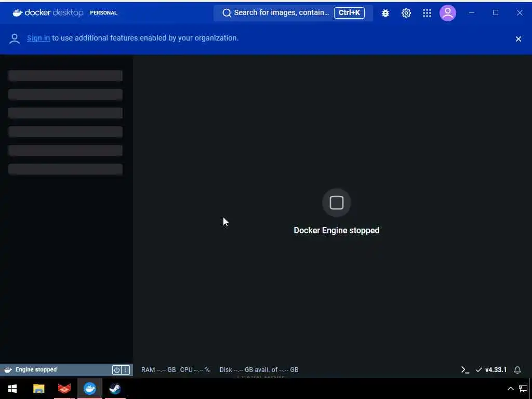Click the whale icon in status bar
The image size is (532, 399).
coord(8,370)
